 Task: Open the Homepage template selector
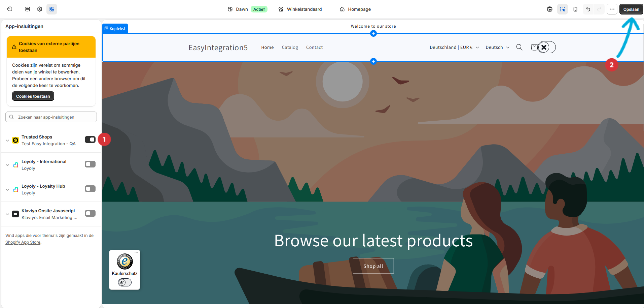(x=355, y=9)
